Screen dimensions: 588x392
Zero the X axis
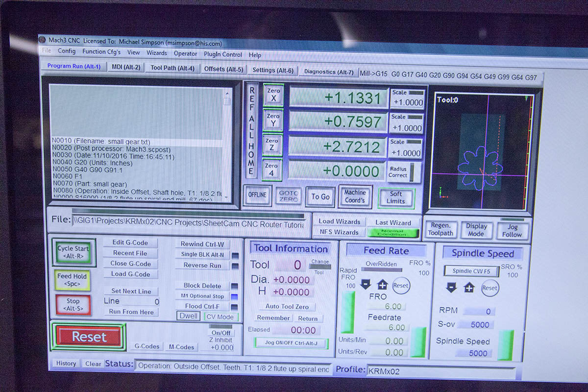coord(273,95)
